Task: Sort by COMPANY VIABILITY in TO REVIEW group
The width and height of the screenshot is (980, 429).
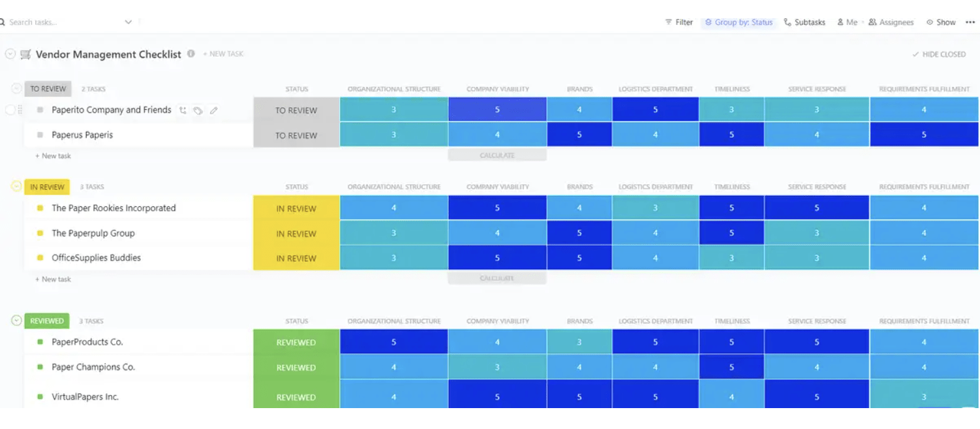Action: 497,89
